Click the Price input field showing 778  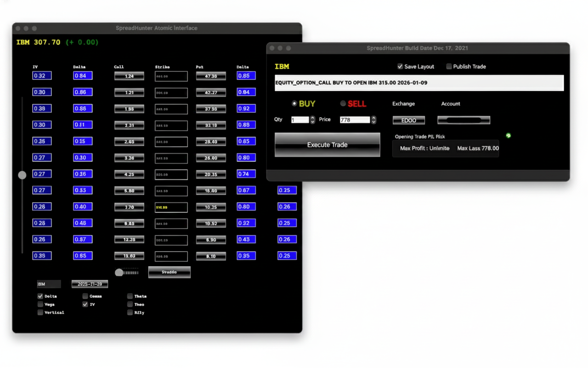pyautogui.click(x=355, y=120)
